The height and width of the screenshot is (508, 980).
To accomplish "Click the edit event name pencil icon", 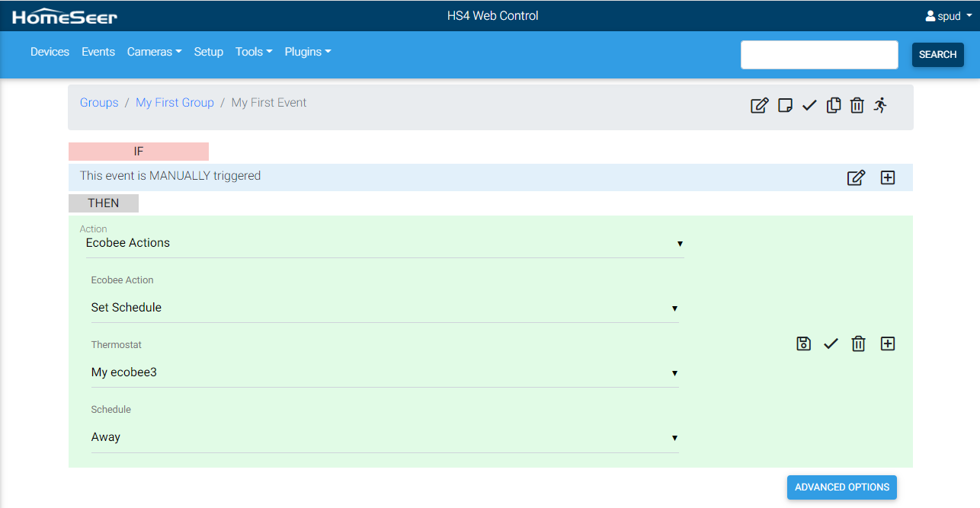I will pos(759,106).
